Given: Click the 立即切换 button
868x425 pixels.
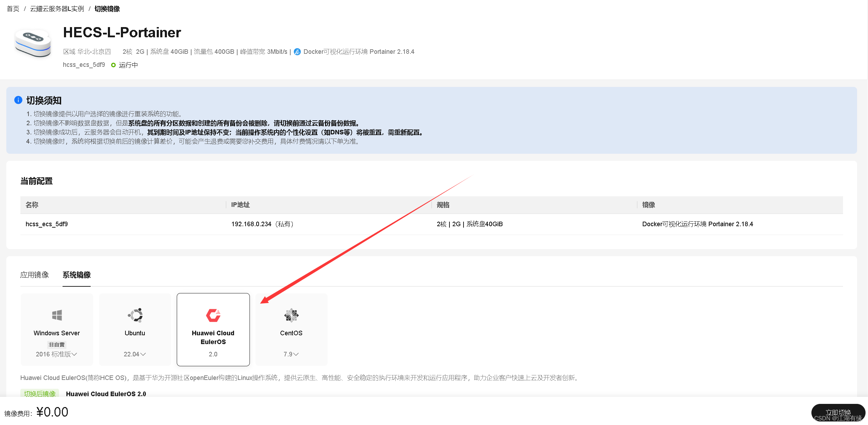Looking at the screenshot, I should [x=838, y=412].
